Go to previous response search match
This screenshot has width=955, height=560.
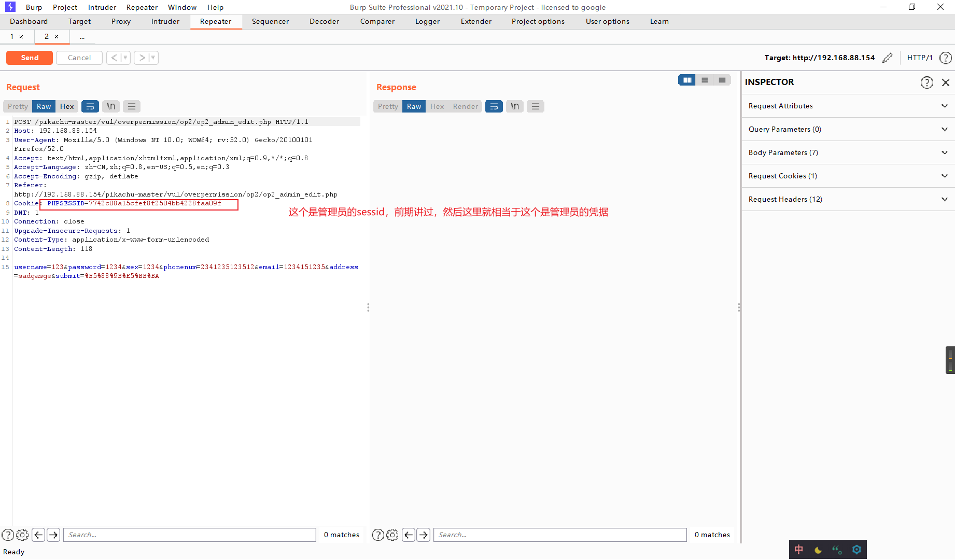tap(409, 535)
